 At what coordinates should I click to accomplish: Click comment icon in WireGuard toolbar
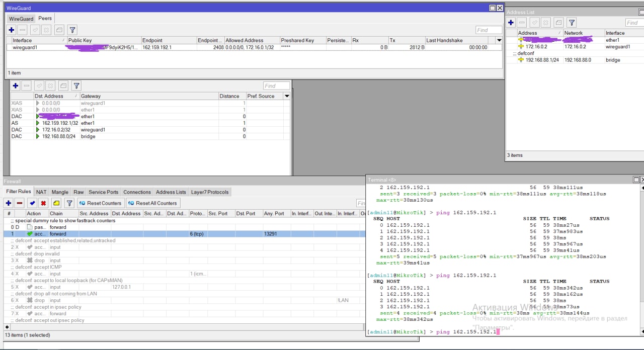59,30
